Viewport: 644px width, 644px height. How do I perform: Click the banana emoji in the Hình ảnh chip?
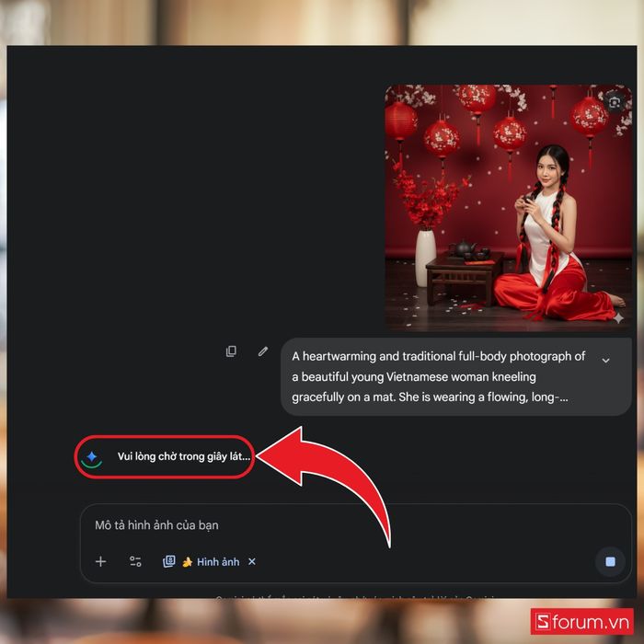[x=187, y=561]
